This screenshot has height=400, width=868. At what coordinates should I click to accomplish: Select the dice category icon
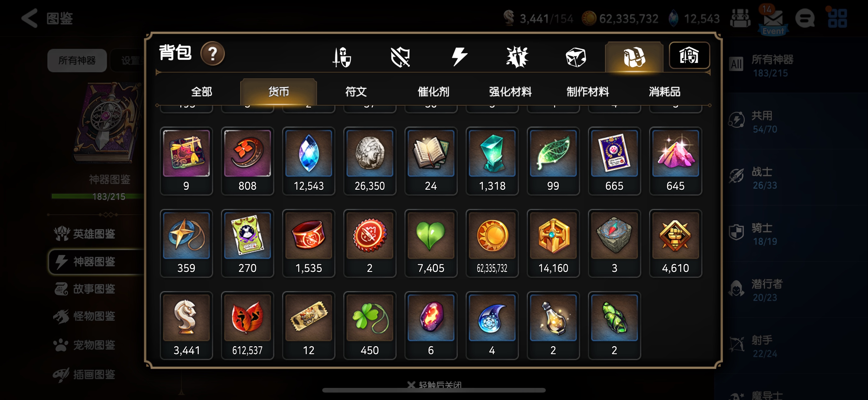point(576,56)
